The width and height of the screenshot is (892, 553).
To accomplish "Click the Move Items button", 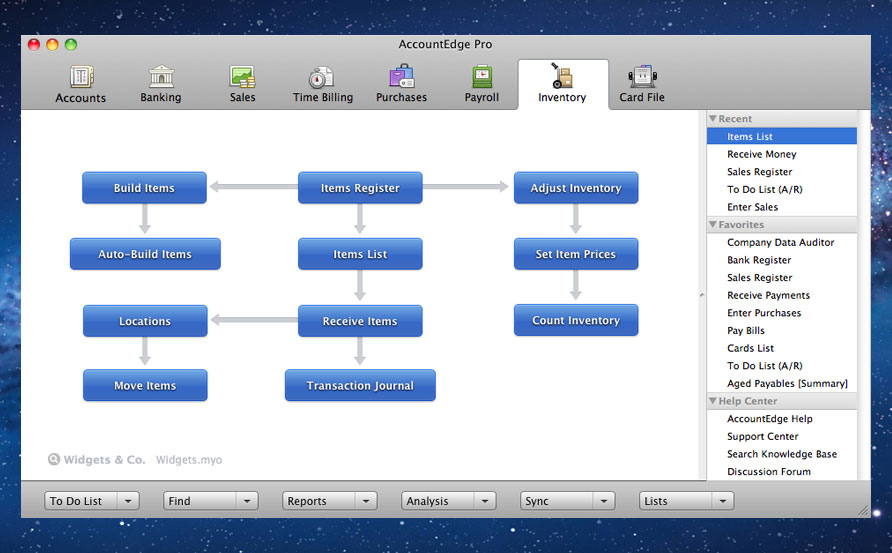I will (145, 385).
